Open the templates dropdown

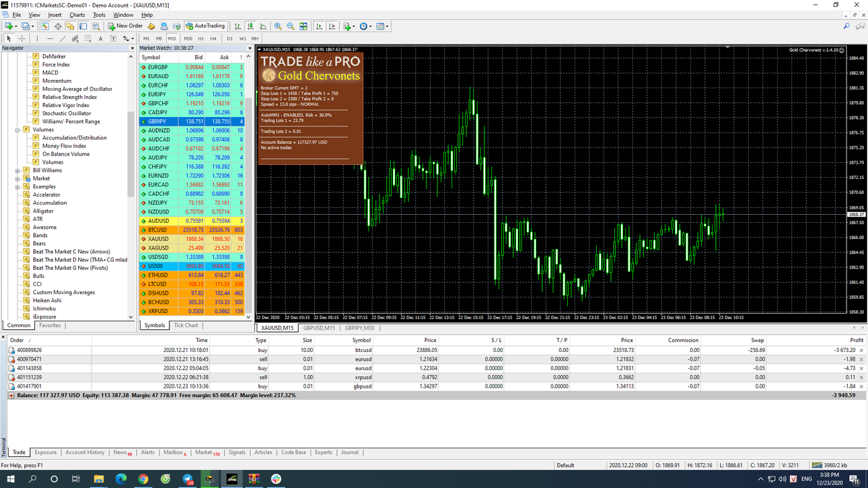pyautogui.click(x=382, y=26)
